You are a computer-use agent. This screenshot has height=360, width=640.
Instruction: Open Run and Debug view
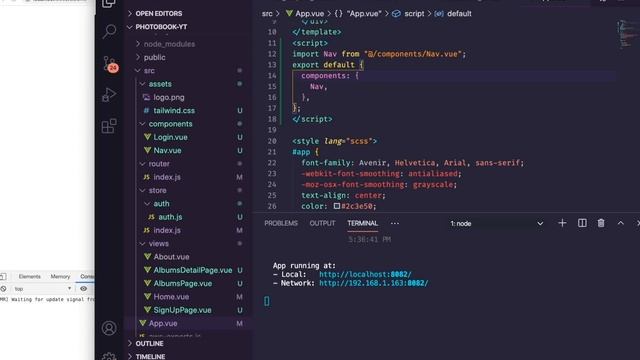coord(109,95)
